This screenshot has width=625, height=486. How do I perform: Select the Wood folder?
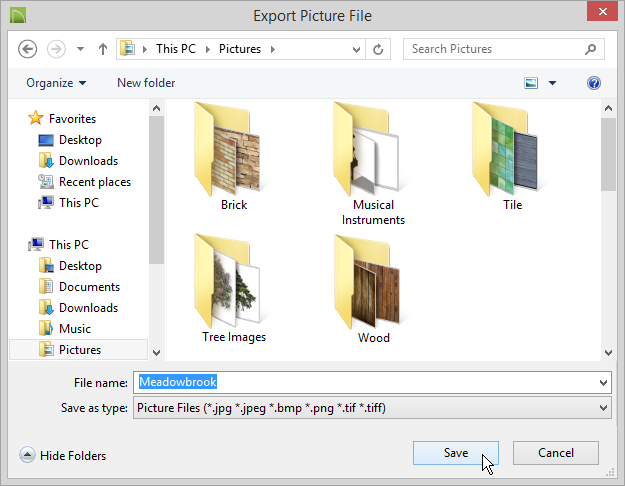(x=373, y=289)
